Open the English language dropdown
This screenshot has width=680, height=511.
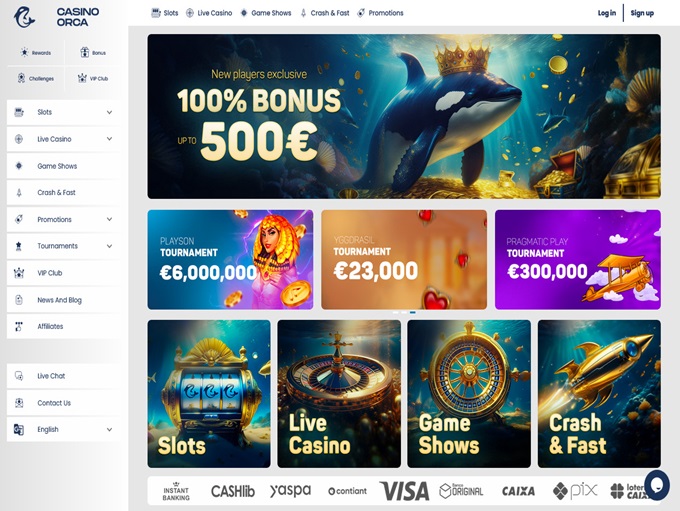click(63, 429)
